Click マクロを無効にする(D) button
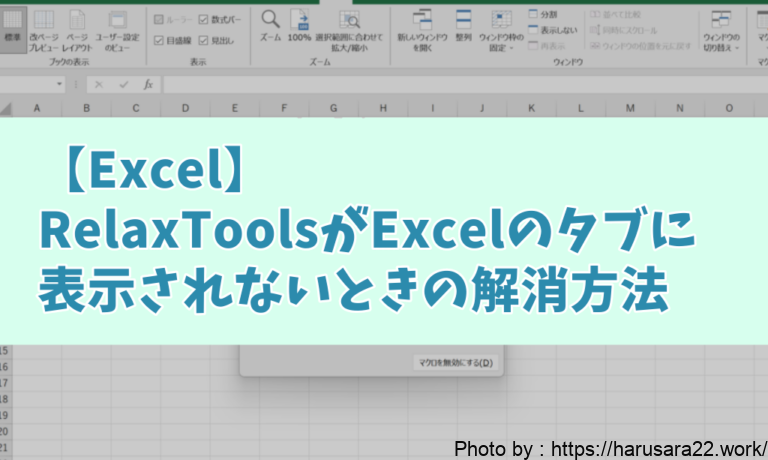The height and width of the screenshot is (460, 768). [x=456, y=363]
